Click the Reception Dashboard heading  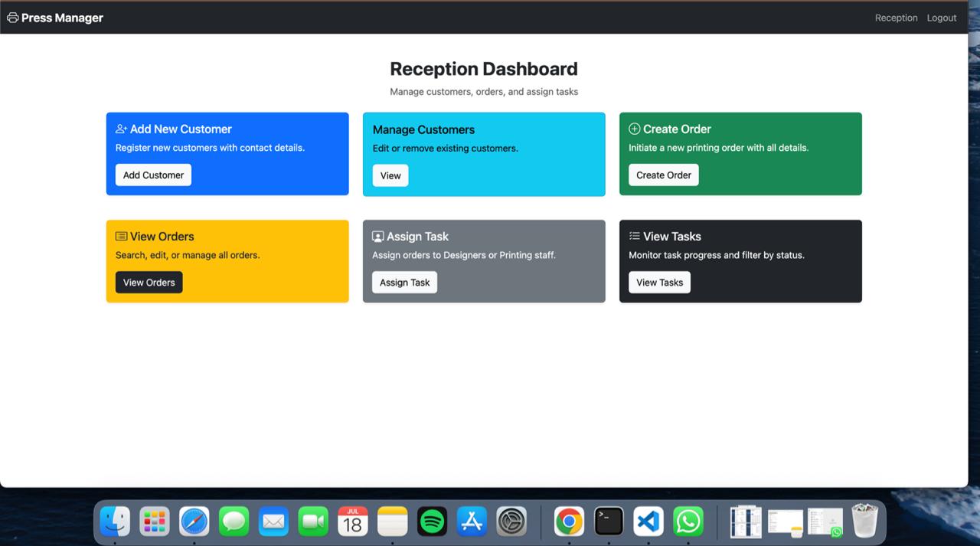(x=484, y=69)
